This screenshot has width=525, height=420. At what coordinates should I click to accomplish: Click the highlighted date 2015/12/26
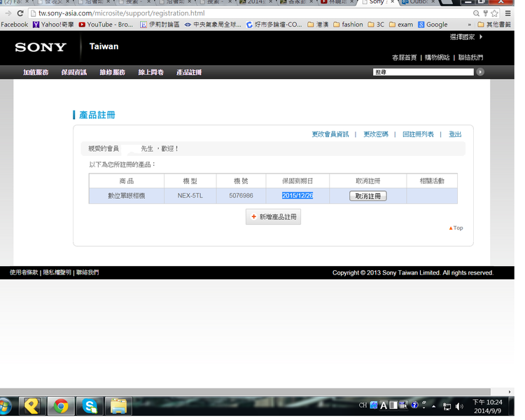[297, 195]
